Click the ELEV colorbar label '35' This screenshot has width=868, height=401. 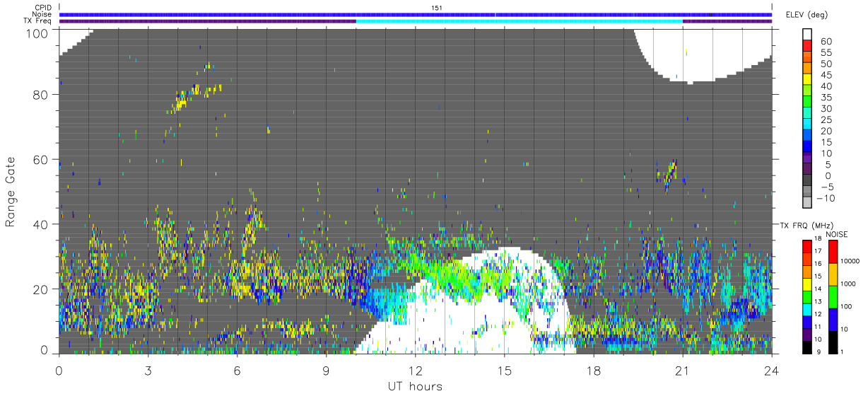pyautogui.click(x=826, y=97)
